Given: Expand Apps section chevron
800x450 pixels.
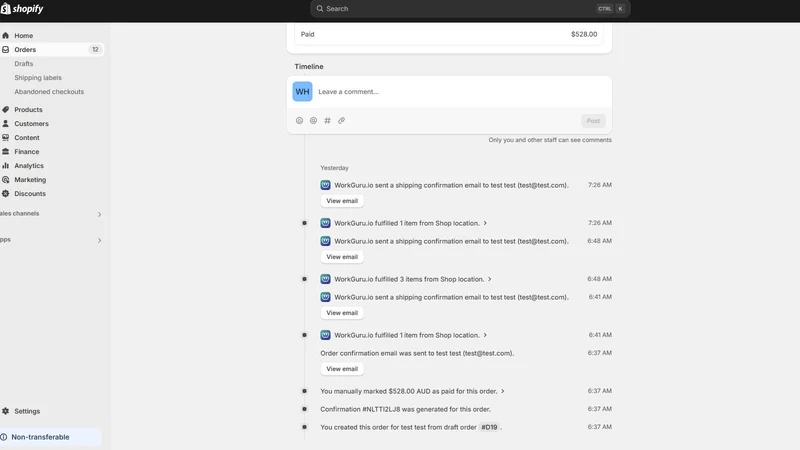Looking at the screenshot, I should point(99,240).
